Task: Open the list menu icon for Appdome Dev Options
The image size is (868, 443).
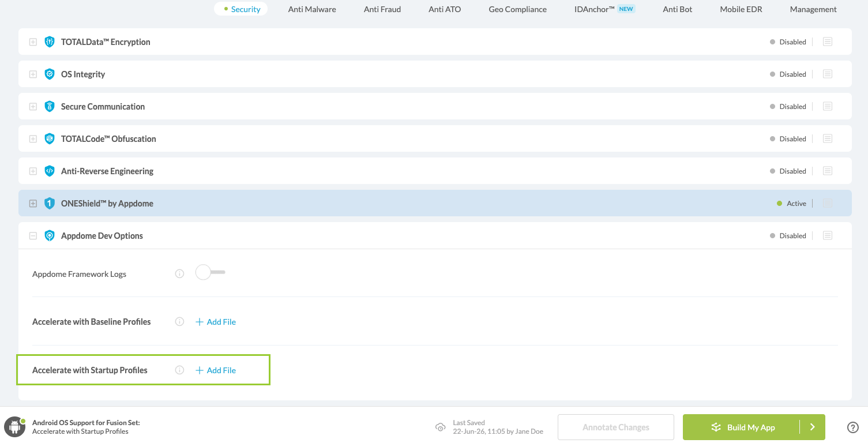Action: (x=828, y=235)
